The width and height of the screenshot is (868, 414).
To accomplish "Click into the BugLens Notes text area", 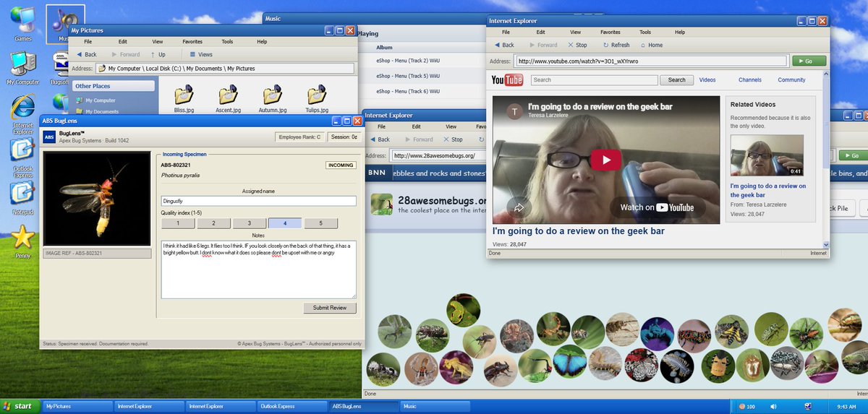I will click(259, 269).
